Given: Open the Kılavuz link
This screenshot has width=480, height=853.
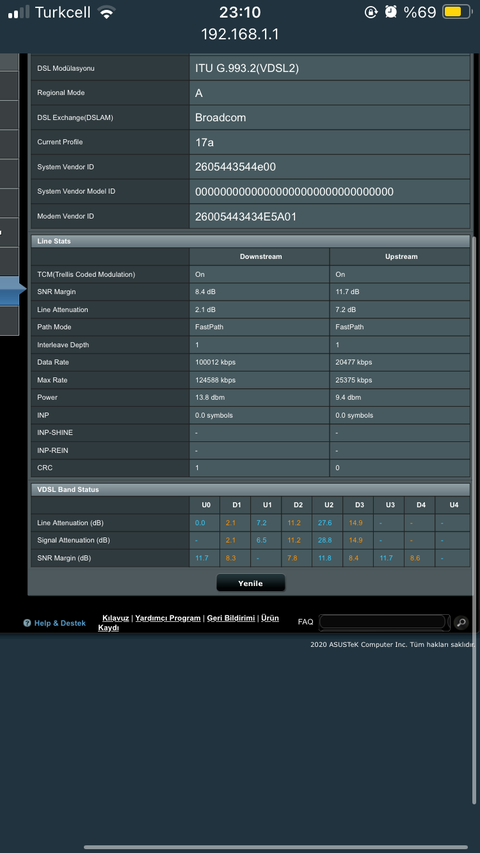Looking at the screenshot, I should (115, 618).
